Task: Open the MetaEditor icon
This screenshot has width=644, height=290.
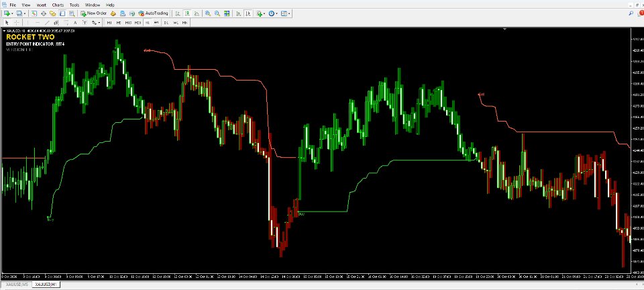Action: [113, 13]
